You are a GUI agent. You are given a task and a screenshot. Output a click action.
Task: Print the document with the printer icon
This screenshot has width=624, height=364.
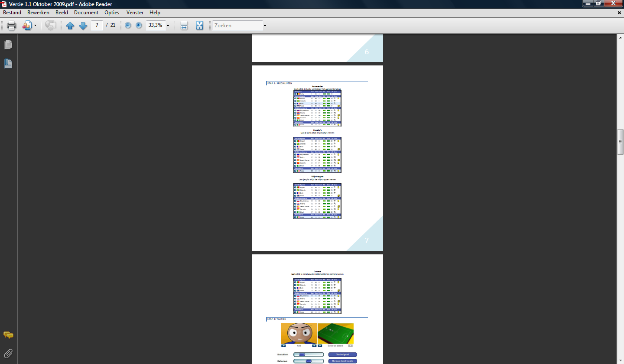(x=12, y=26)
